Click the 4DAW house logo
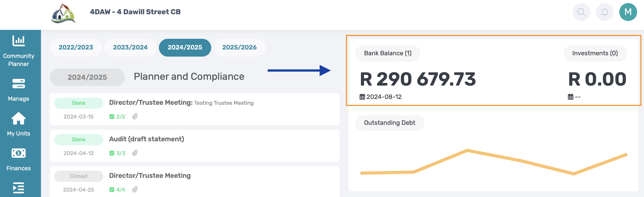The height and width of the screenshot is (197, 644). [63, 14]
